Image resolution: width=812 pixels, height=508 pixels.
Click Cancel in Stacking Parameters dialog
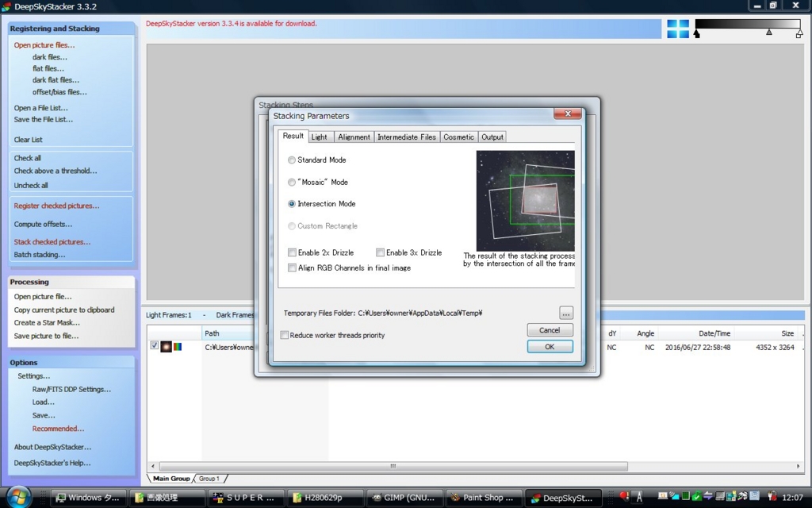click(550, 330)
